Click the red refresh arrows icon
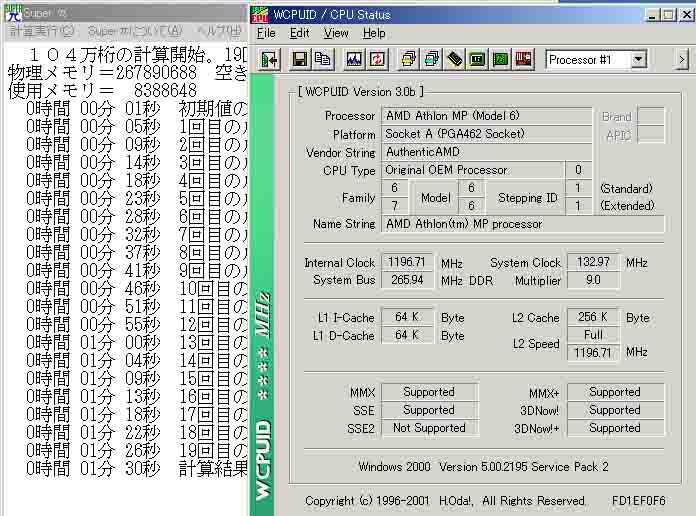This screenshot has height=516, width=696. coord(377,60)
